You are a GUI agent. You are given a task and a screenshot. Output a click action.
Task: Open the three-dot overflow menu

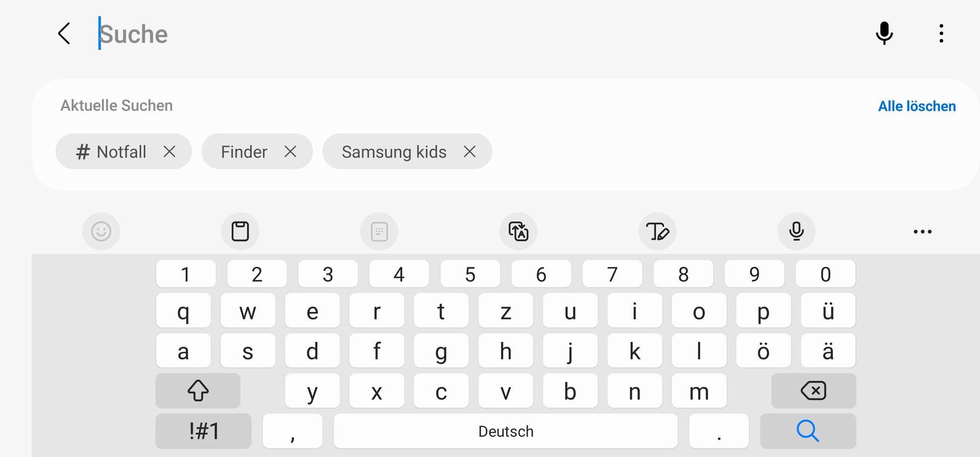coord(941,33)
